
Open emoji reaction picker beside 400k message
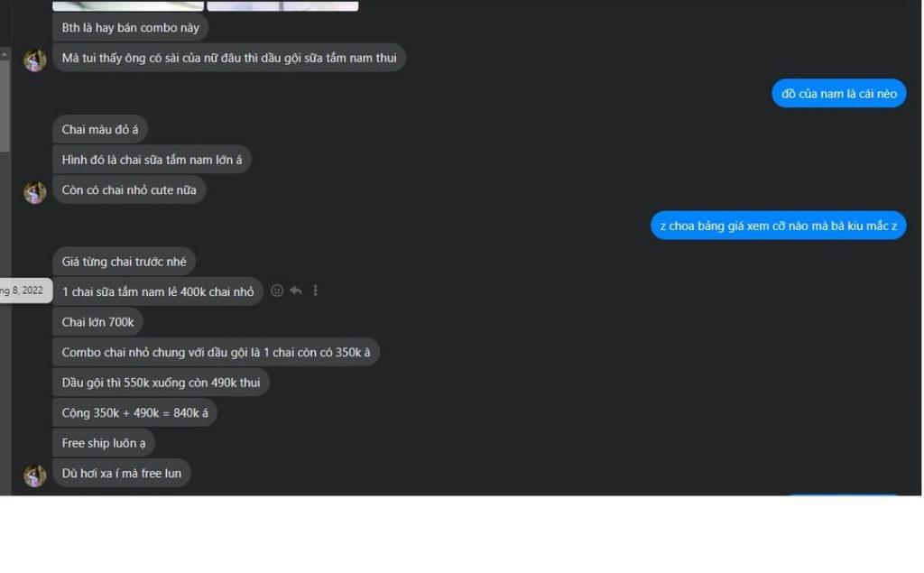(277, 291)
